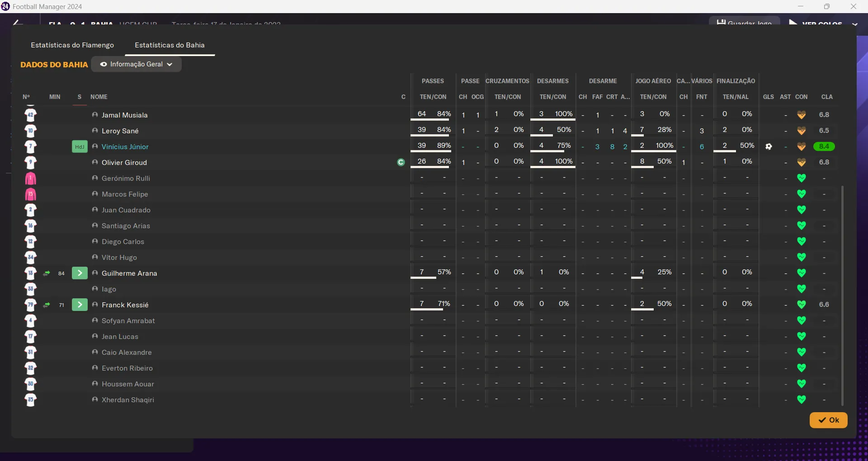
Task: Sort by the AST column header
Action: pos(786,97)
